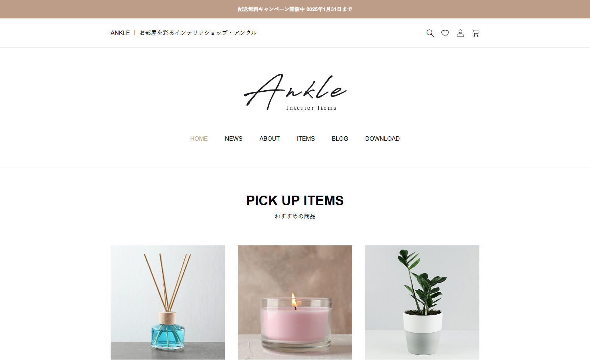Click the ANKLE site title text
This screenshot has height=364, width=590.
pyautogui.click(x=120, y=33)
